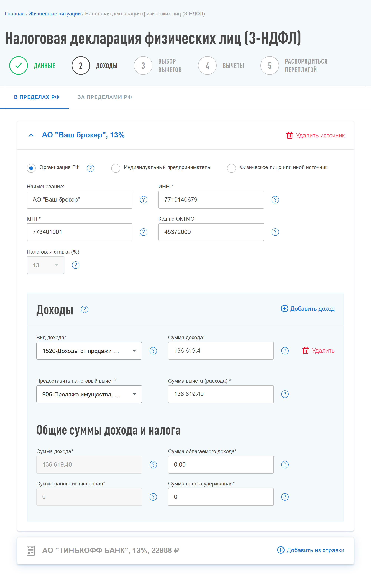Screen dimensions: 371x588
Task: Select Индивидуальный предприниматель radio button
Action: click(116, 168)
